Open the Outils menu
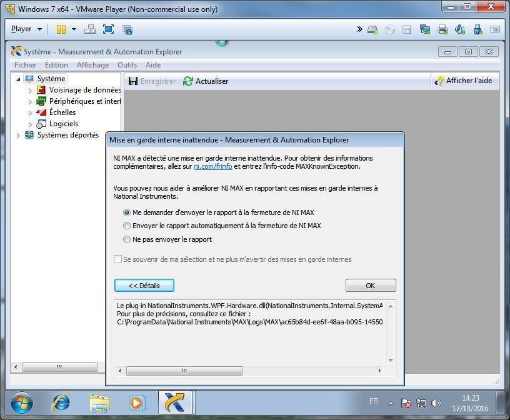This screenshot has width=510, height=420. coord(127,65)
